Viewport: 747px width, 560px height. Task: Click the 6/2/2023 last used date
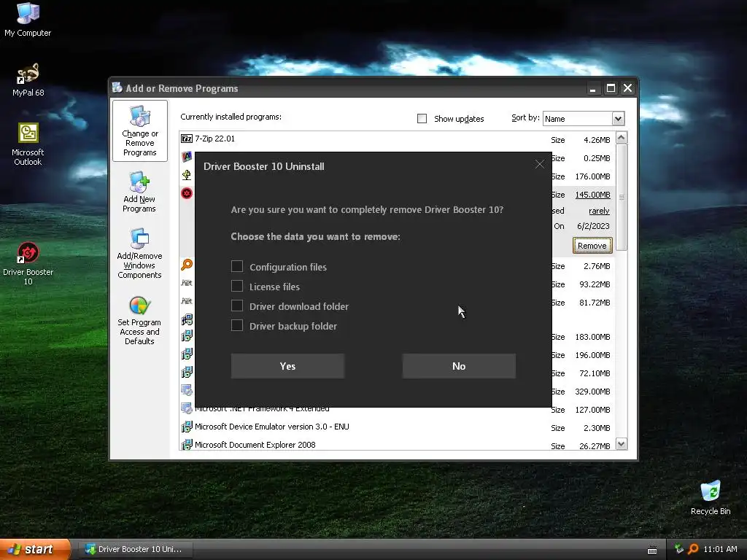pos(593,226)
